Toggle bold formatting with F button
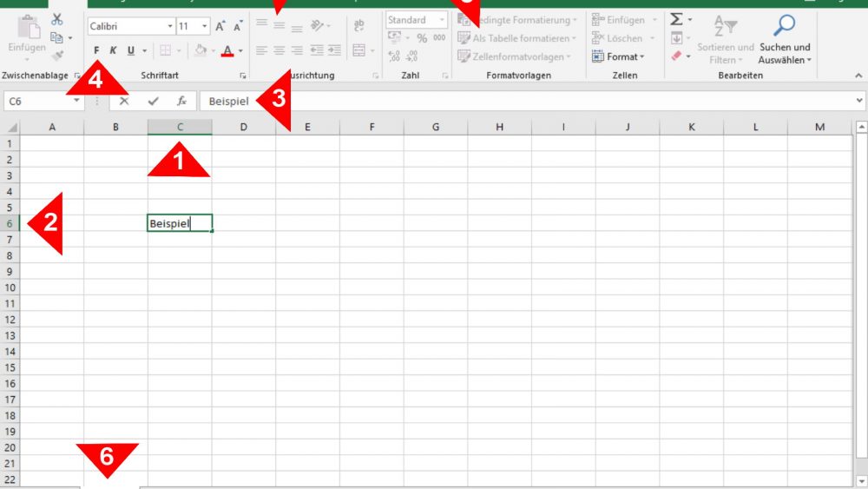 pos(96,50)
